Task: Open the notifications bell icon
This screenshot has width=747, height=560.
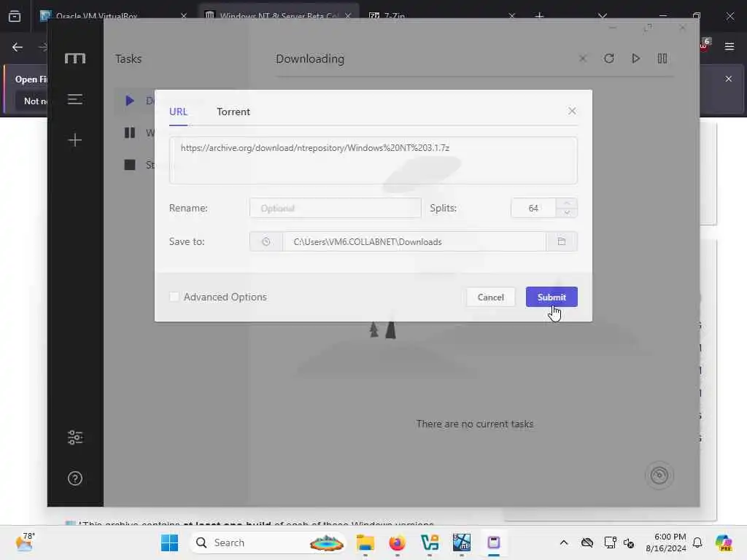Action: [x=697, y=542]
